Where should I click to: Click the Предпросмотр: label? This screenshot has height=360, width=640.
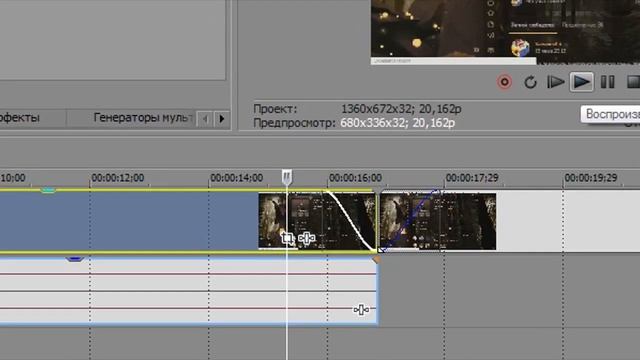point(294,123)
